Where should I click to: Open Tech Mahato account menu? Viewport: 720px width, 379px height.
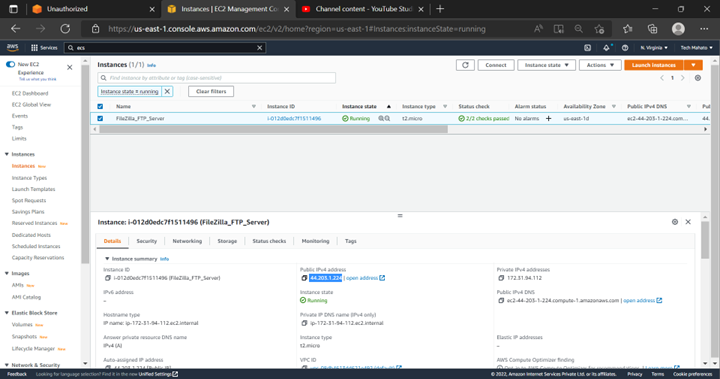pos(697,48)
